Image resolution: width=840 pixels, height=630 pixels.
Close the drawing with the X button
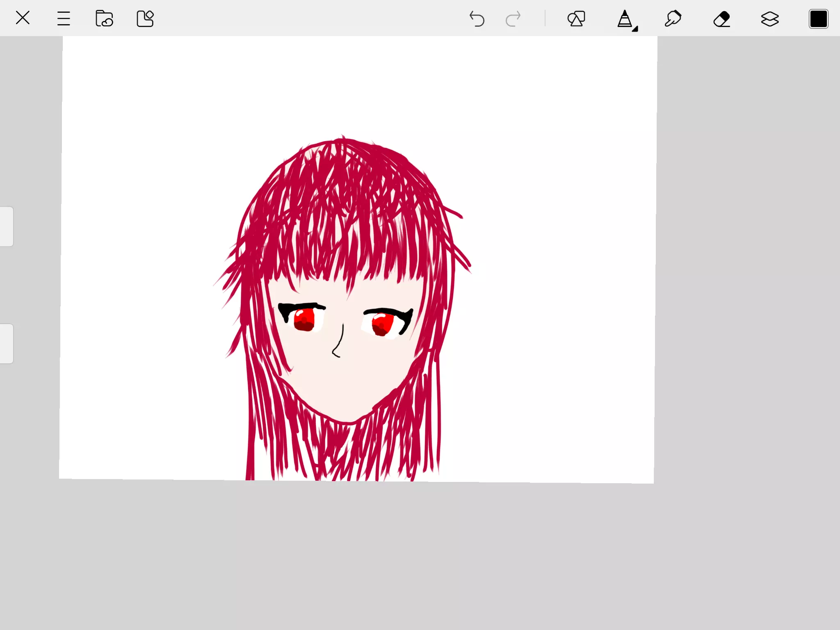[23, 18]
